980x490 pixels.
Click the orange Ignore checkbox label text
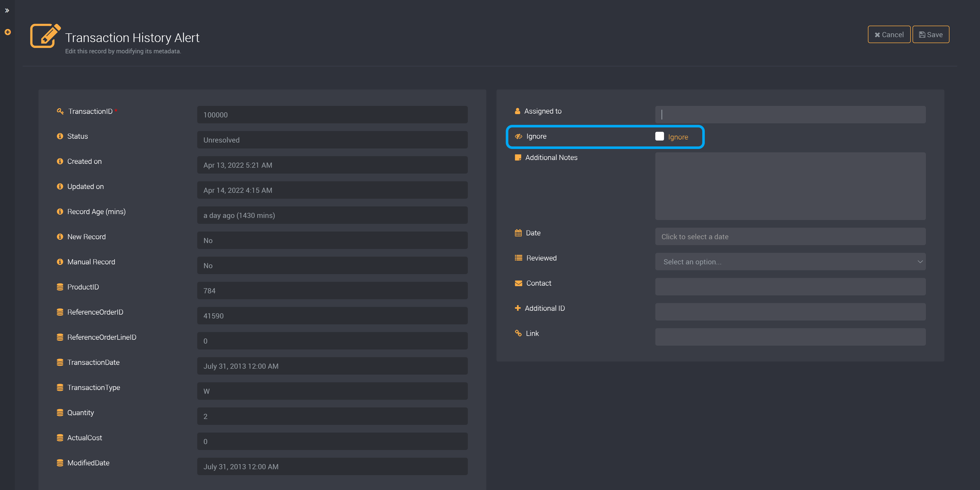pos(678,137)
